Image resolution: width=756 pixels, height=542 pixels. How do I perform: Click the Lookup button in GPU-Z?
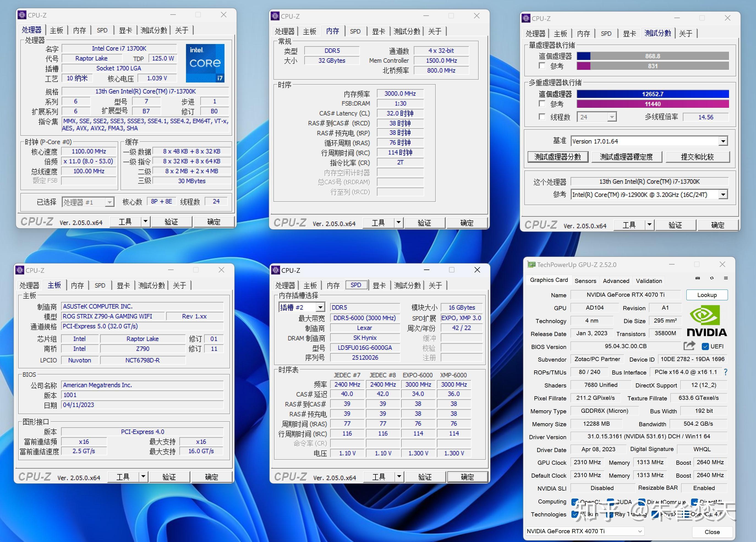707,295
